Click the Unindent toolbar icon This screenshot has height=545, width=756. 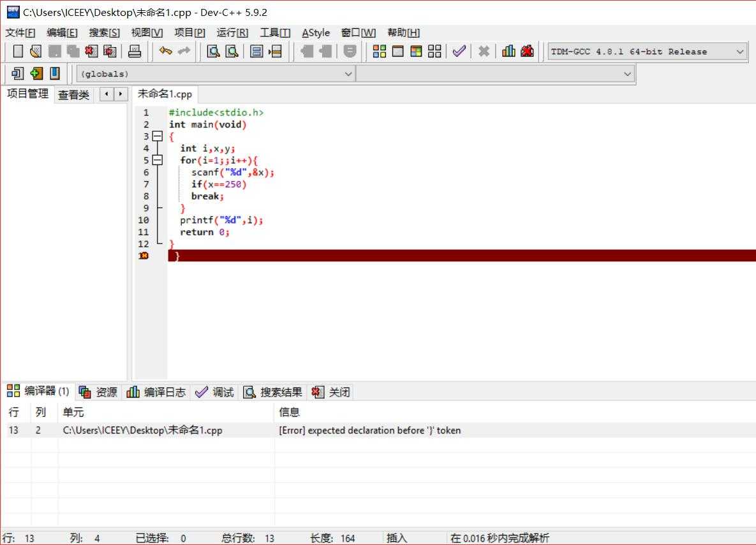325,51
